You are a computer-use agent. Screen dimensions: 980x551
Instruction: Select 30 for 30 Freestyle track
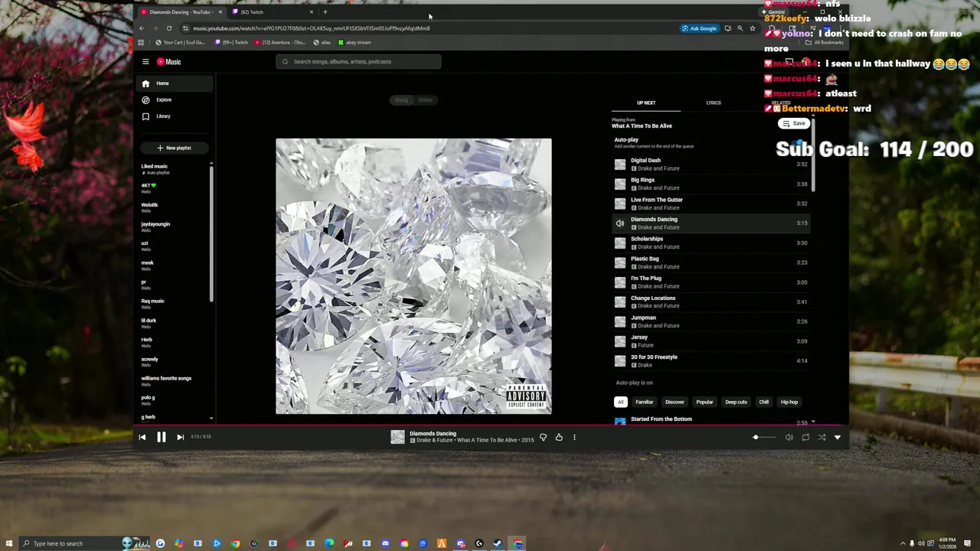click(711, 360)
